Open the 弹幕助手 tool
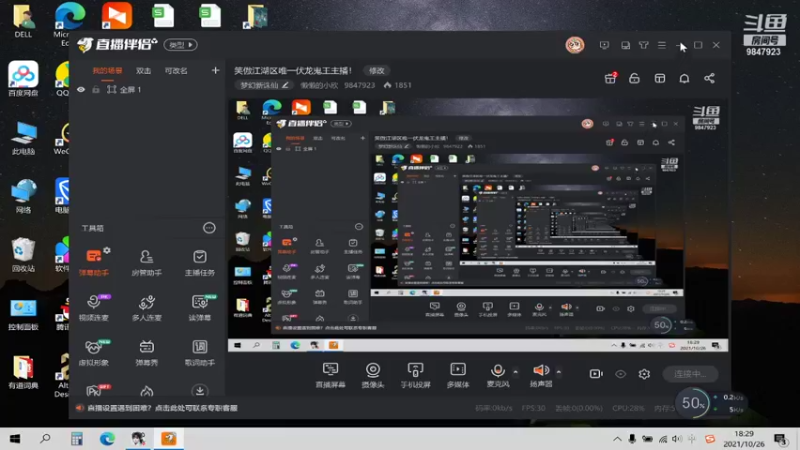Image resolution: width=800 pixels, height=450 pixels. [x=94, y=262]
